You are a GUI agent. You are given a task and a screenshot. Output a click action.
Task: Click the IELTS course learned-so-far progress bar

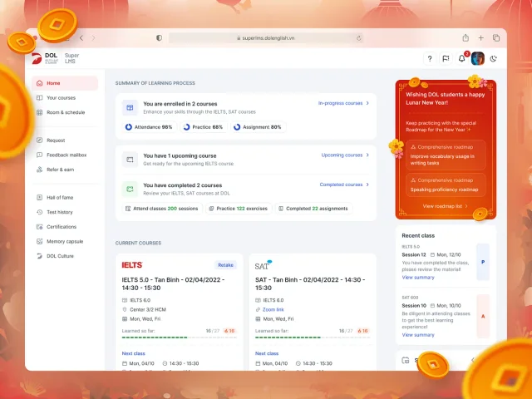(180, 337)
